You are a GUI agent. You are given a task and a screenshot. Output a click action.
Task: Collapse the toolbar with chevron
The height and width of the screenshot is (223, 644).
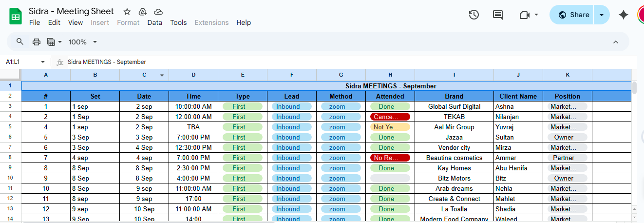pos(615,42)
